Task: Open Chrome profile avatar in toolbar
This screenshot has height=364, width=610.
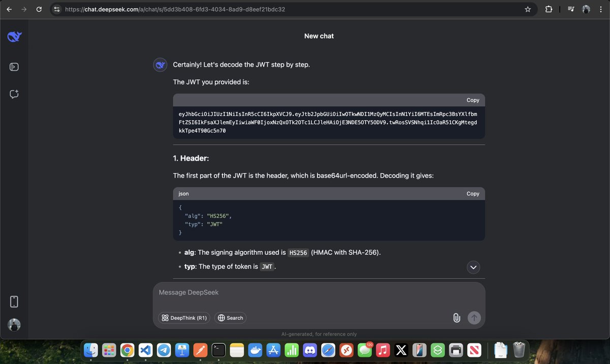Action: [x=586, y=9]
